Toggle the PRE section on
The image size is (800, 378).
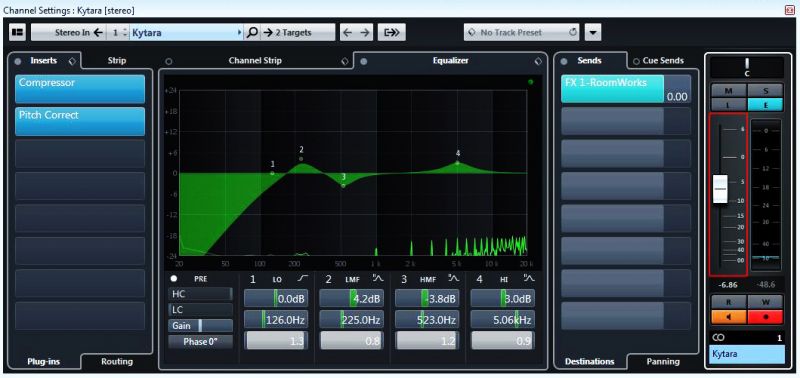point(174,279)
